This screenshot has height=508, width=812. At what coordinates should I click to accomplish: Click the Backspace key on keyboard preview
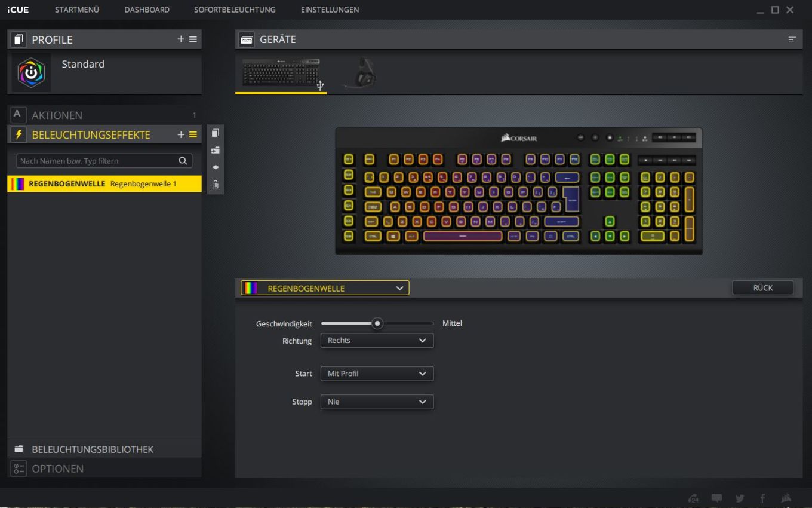tap(567, 178)
